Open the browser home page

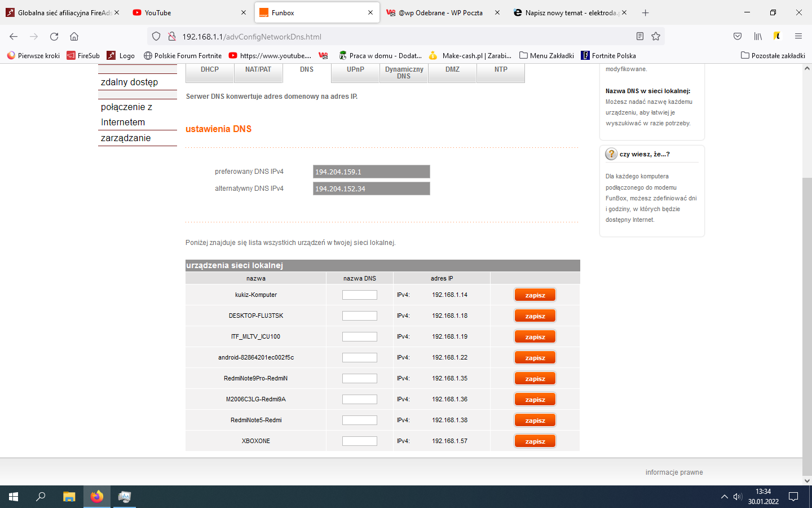click(x=74, y=37)
